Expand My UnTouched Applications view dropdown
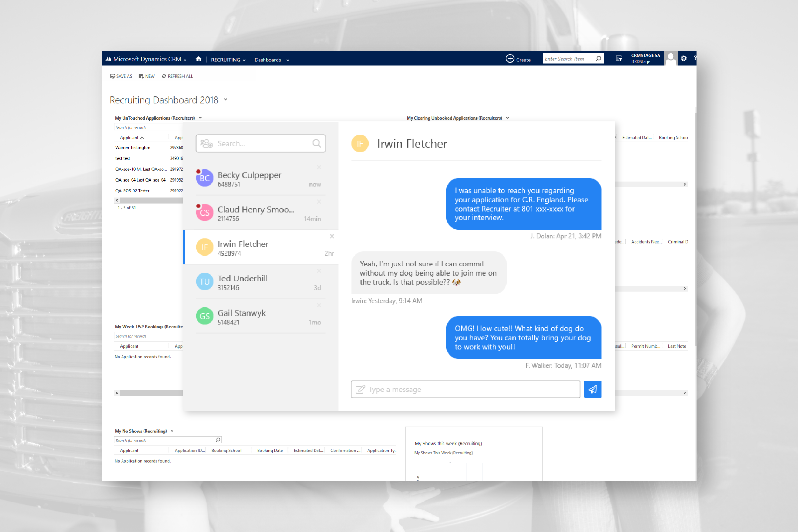The height and width of the screenshot is (532, 798). click(200, 118)
